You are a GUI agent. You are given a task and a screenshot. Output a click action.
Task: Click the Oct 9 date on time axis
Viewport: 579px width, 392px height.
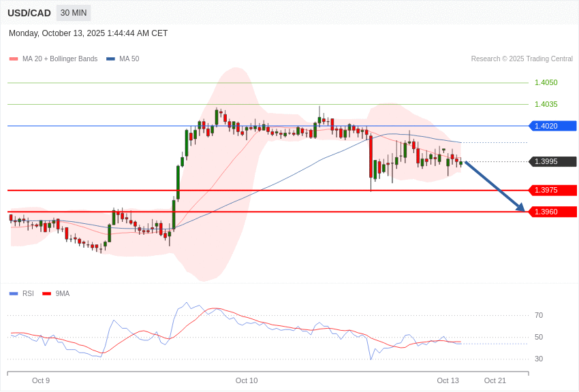tap(41, 380)
